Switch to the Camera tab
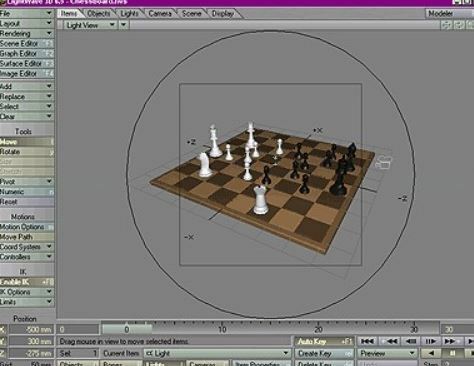Screen dimensions: 474x366 160,14
